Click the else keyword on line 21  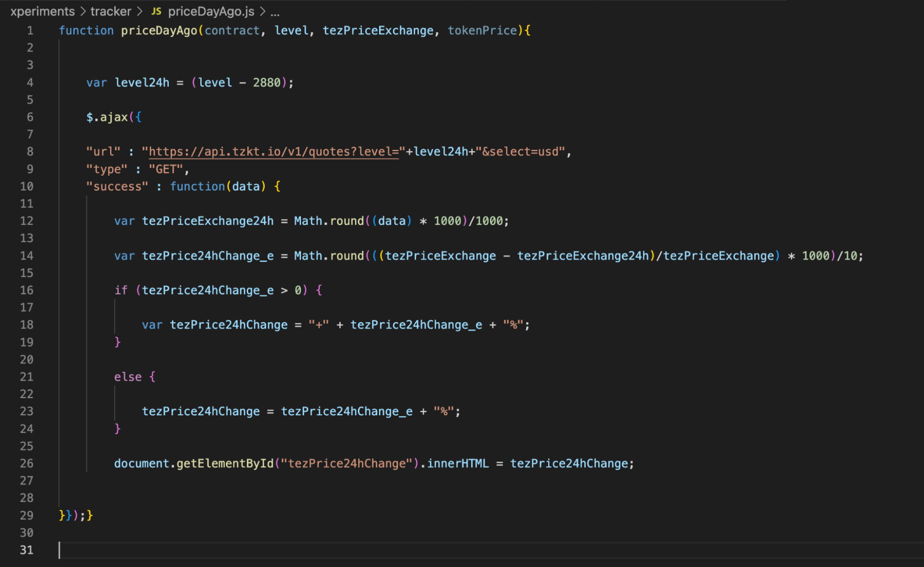pyautogui.click(x=128, y=377)
